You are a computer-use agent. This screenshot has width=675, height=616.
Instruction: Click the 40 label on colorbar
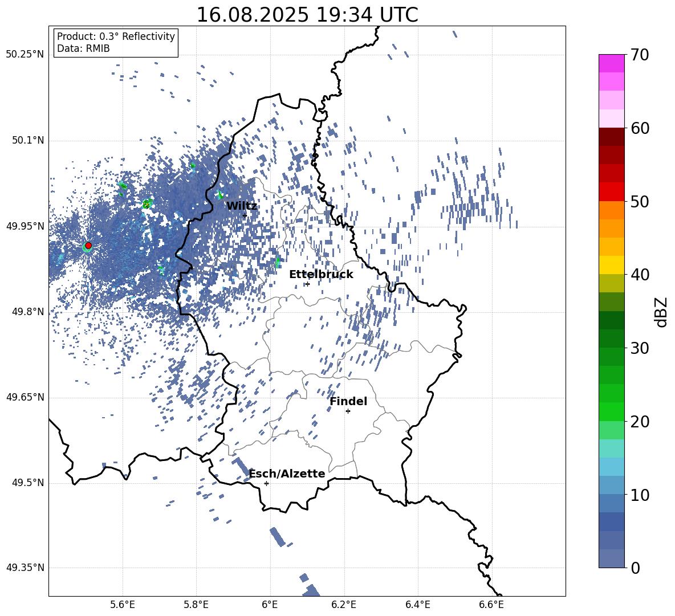[x=640, y=275]
